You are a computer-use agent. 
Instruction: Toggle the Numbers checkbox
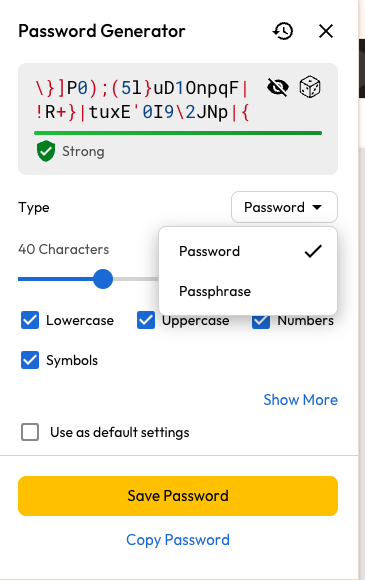261,321
